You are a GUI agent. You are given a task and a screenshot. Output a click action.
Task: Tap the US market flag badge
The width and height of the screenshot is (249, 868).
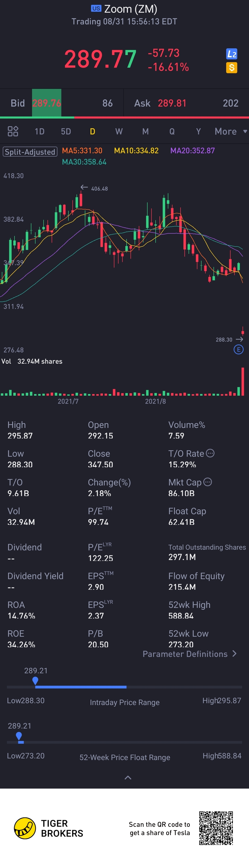96,9
